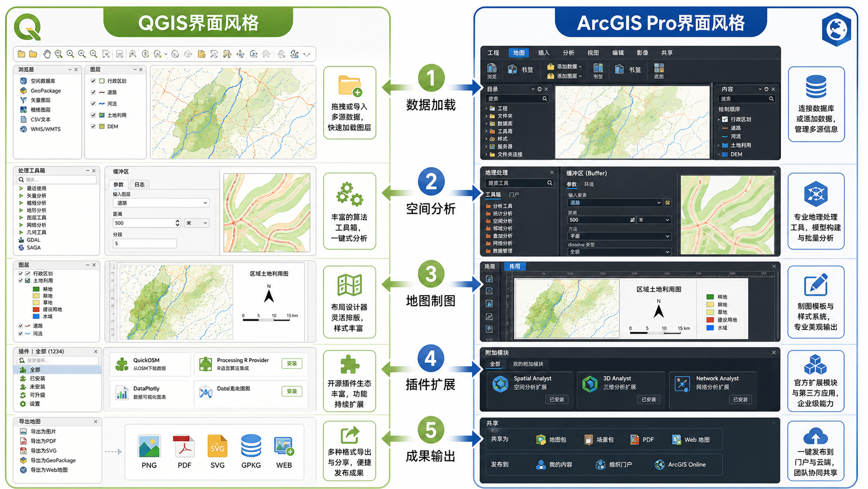Open the GDAL provider in 处理工具箱

[29, 240]
